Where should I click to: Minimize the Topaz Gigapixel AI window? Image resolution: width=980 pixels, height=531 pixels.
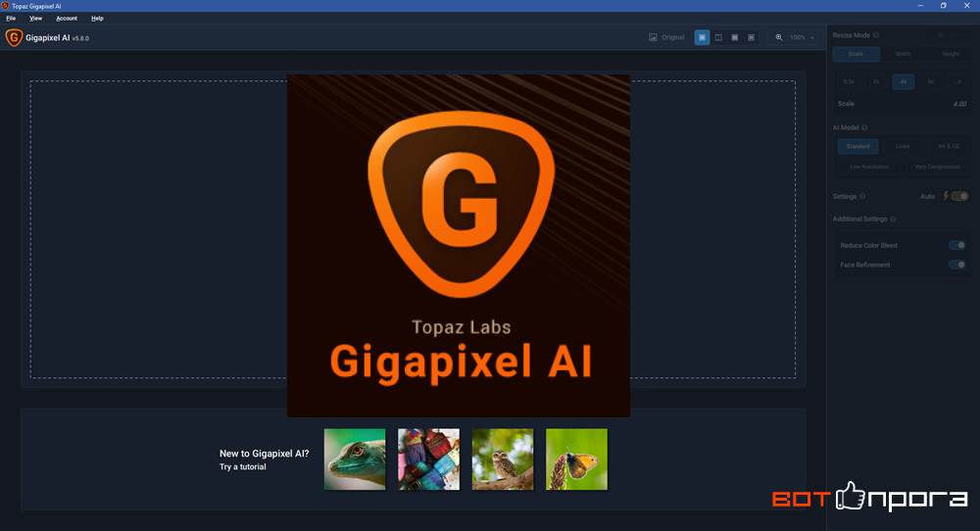920,6
